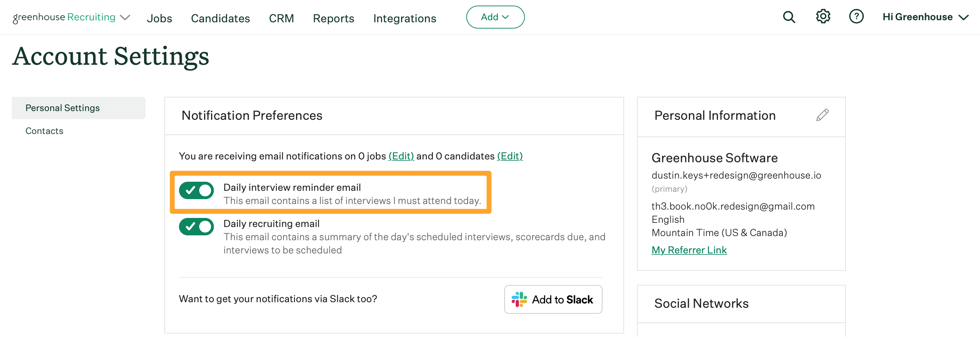
Task: Click the Notification Preferences heading
Action: point(252,116)
